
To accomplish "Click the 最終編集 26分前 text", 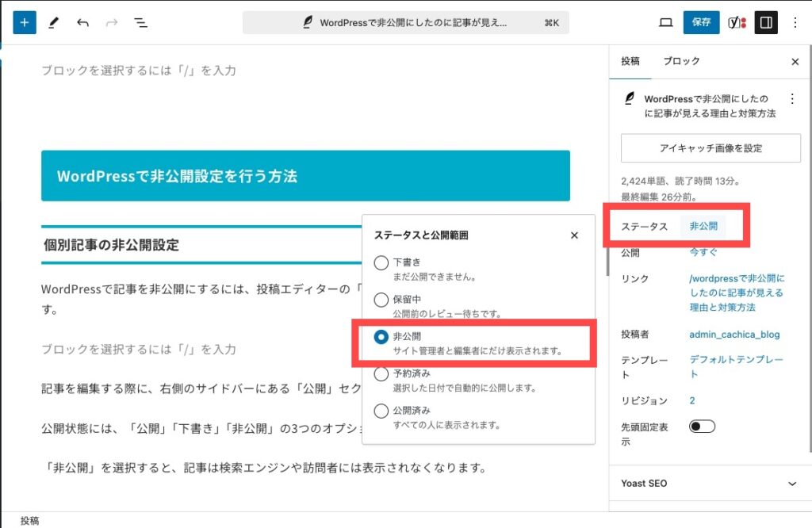I will pos(659,197).
